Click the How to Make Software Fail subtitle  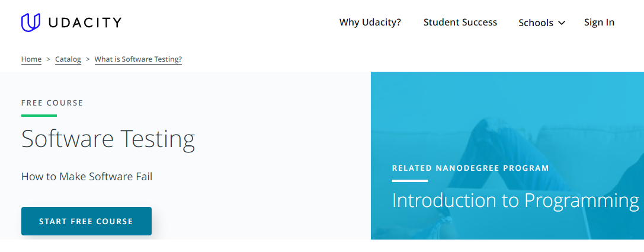click(86, 177)
